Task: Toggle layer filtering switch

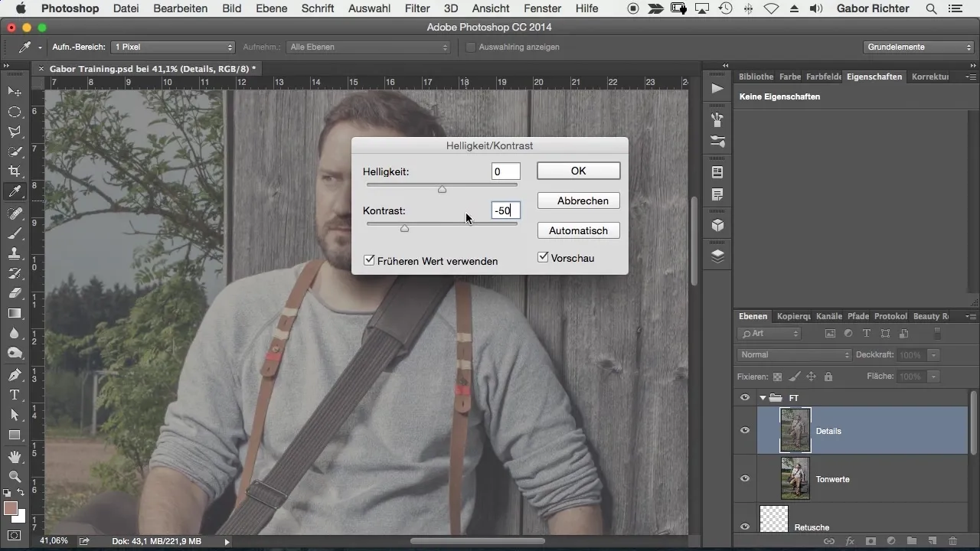Action: click(939, 334)
